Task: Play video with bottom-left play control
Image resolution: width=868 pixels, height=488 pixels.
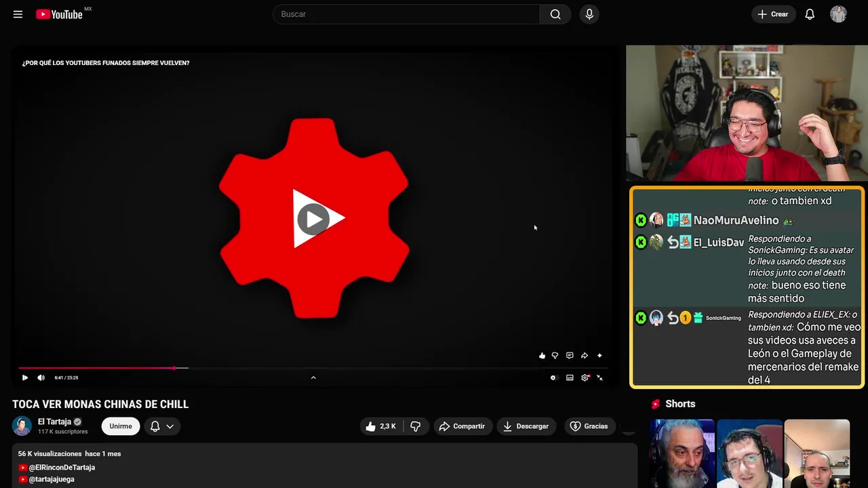Action: (25, 378)
